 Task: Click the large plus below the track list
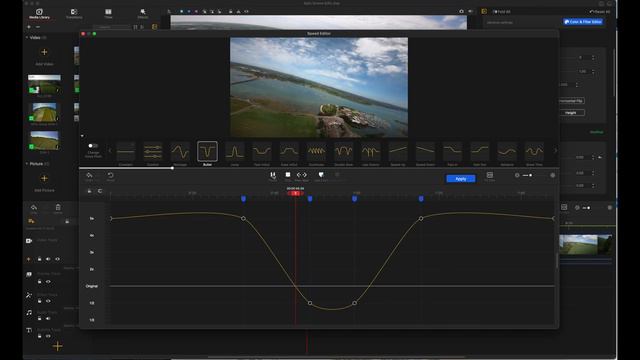(58, 346)
